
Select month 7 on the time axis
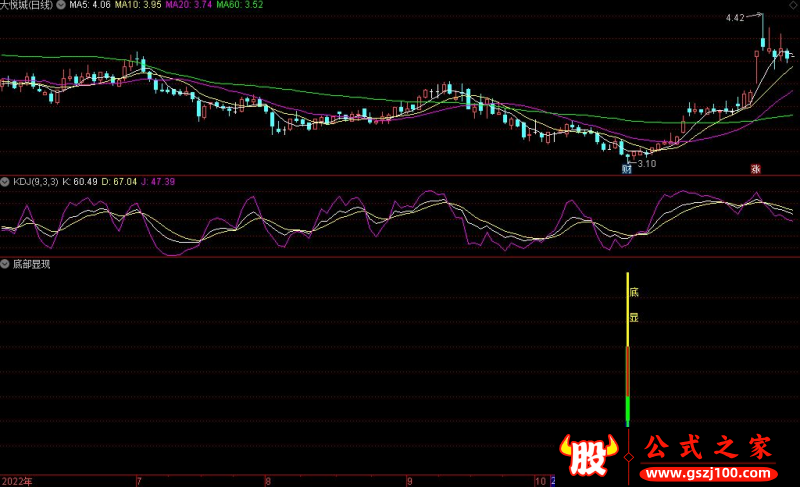[x=139, y=480]
